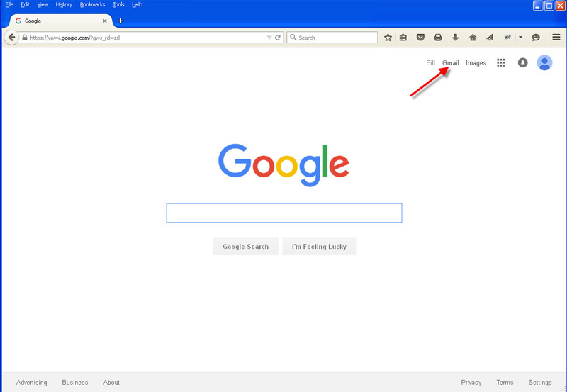The image size is (567, 392).
Task: Open the History menu
Action: point(64,5)
